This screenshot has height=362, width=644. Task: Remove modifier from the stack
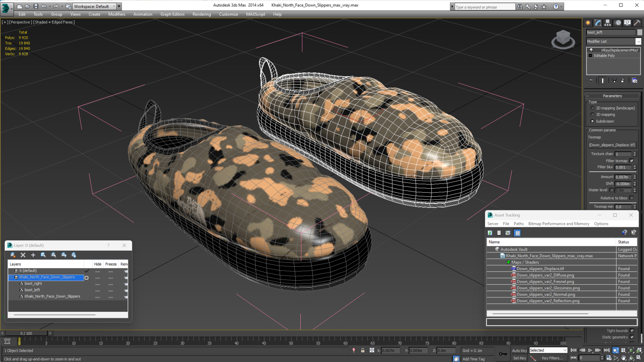(623, 81)
